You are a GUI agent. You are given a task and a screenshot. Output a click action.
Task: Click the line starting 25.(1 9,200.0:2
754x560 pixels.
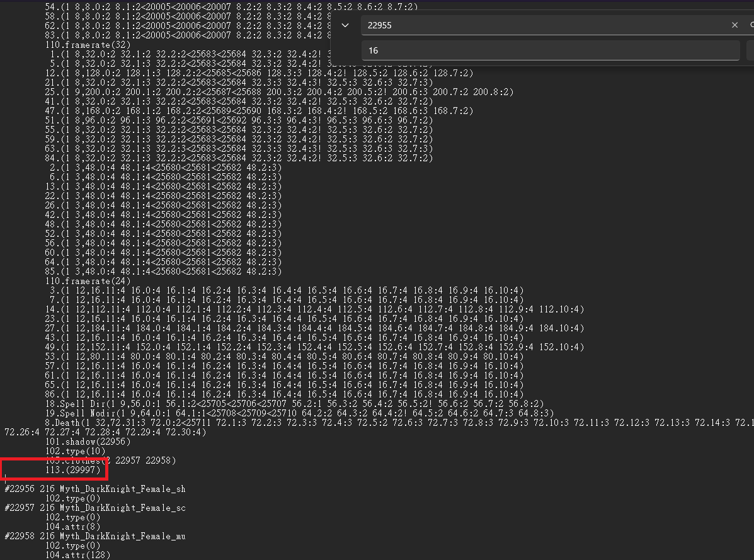(x=280, y=92)
